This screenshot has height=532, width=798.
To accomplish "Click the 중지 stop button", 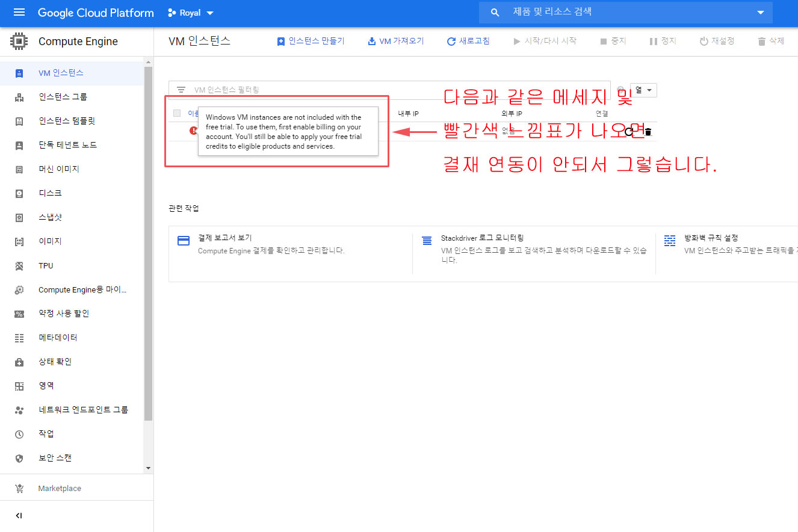I will [x=613, y=41].
